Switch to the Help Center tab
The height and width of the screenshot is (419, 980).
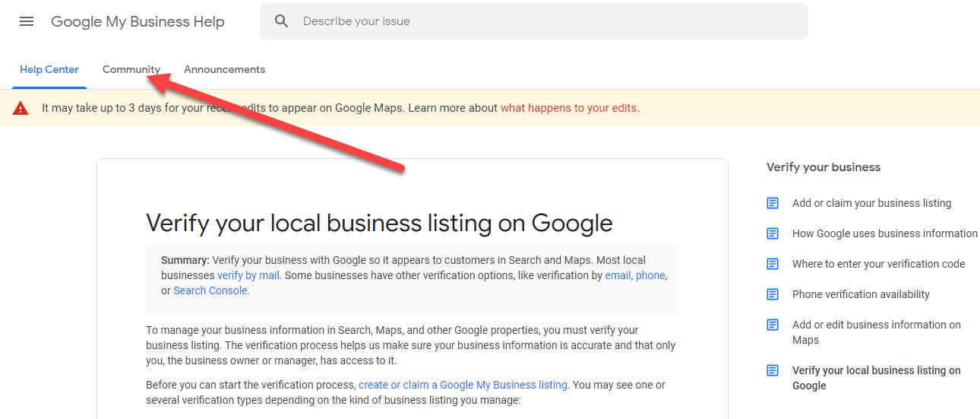pyautogui.click(x=49, y=70)
